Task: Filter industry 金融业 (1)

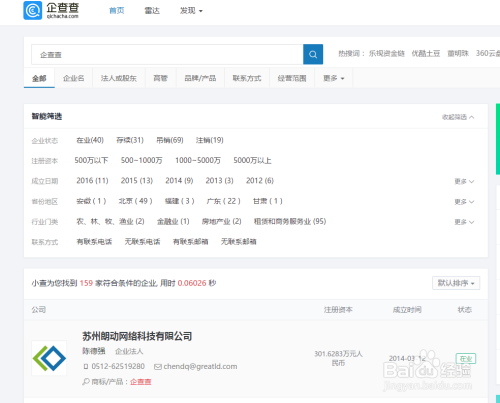Action: point(173,221)
